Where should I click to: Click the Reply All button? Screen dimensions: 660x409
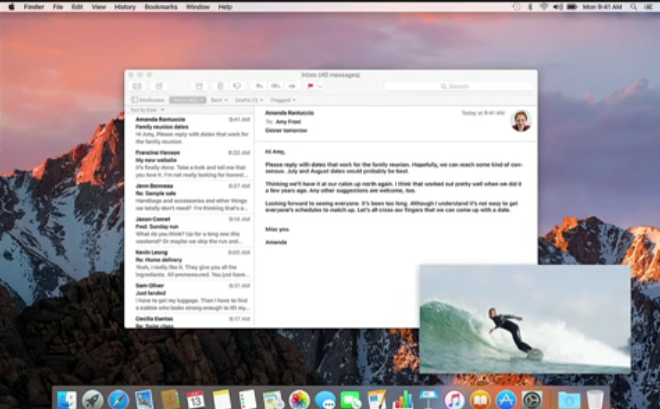pos(275,87)
